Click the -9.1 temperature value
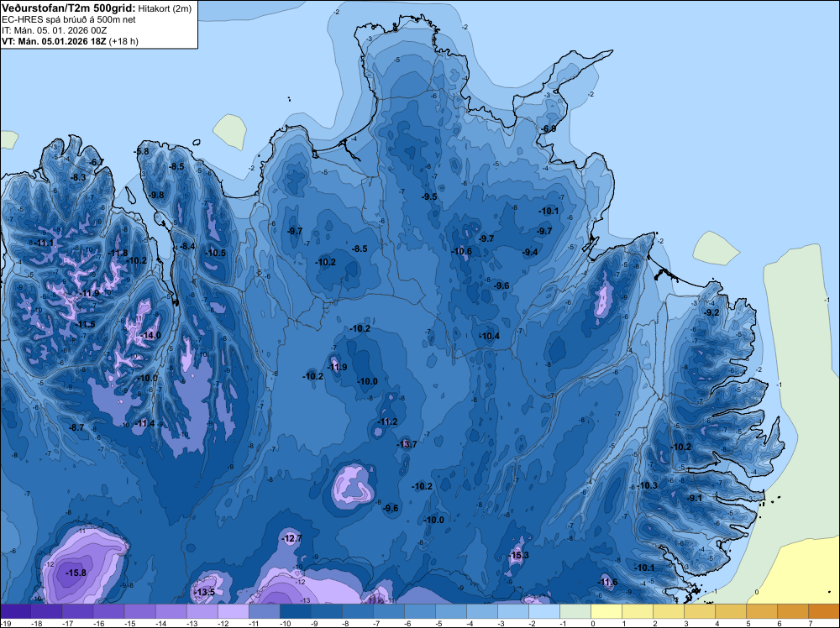This screenshot has width=840, height=628. click(695, 498)
